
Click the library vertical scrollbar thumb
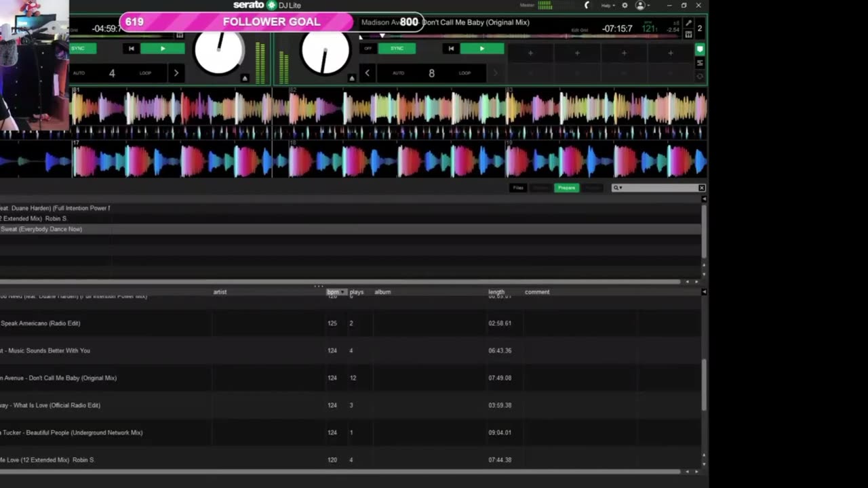(x=703, y=384)
